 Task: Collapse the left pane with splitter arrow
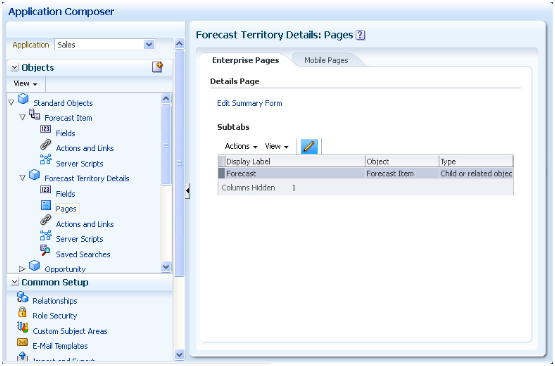(x=188, y=191)
